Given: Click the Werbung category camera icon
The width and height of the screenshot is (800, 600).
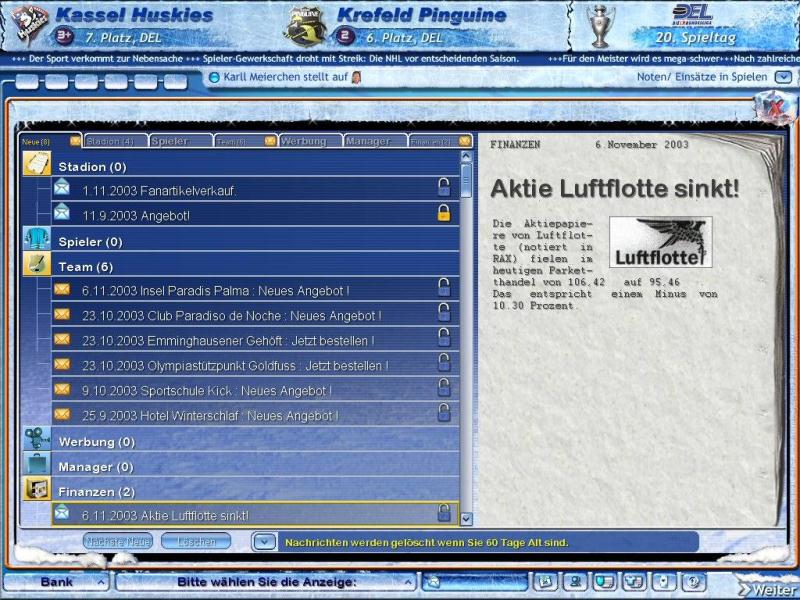Looking at the screenshot, I should (x=36, y=440).
